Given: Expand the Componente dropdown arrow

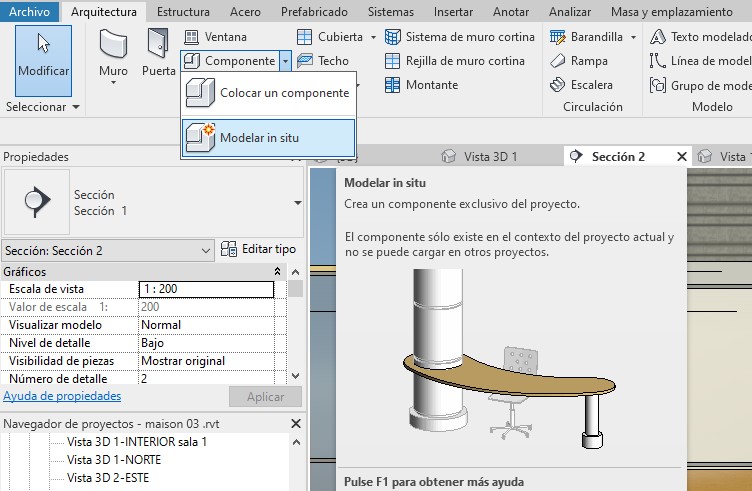Looking at the screenshot, I should (x=285, y=61).
